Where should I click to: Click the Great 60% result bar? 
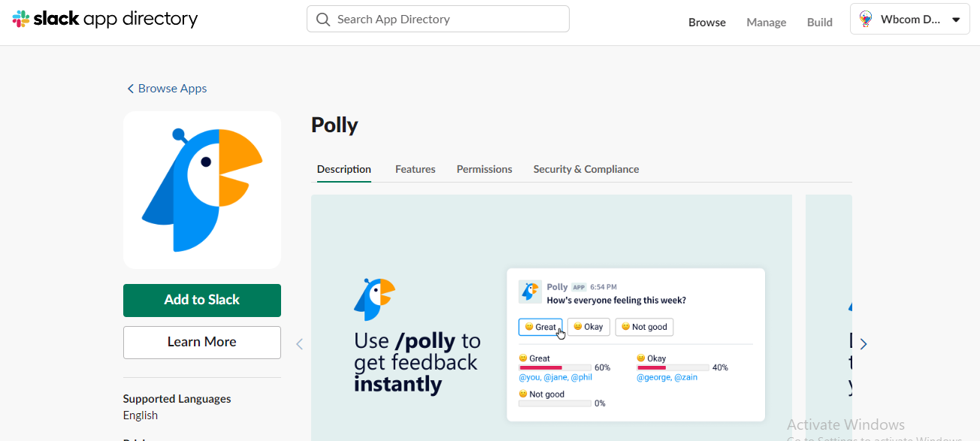pos(555,367)
